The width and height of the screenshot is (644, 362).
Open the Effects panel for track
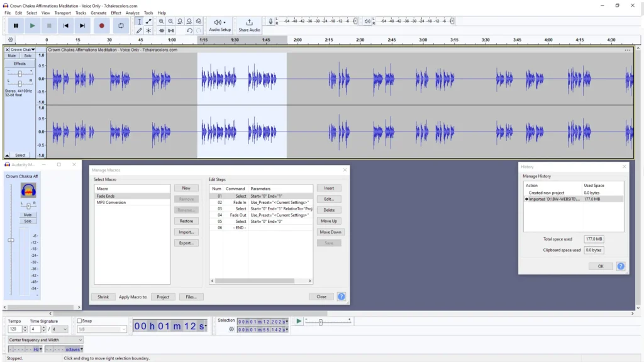coord(19,64)
